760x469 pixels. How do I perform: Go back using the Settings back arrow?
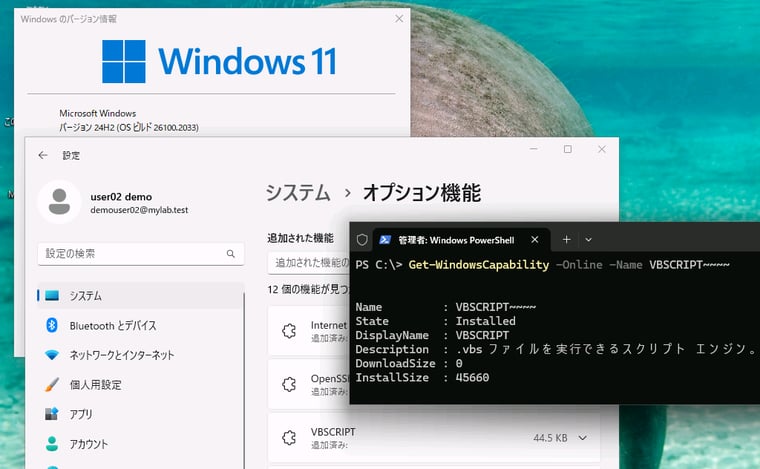click(43, 155)
